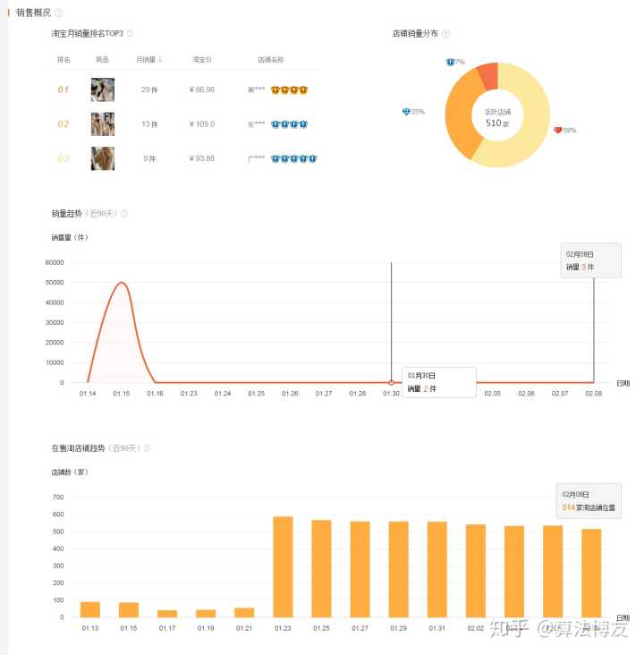Click the 01.15 bar in shop trend chart
The width and height of the screenshot is (644, 655).
[x=129, y=610]
